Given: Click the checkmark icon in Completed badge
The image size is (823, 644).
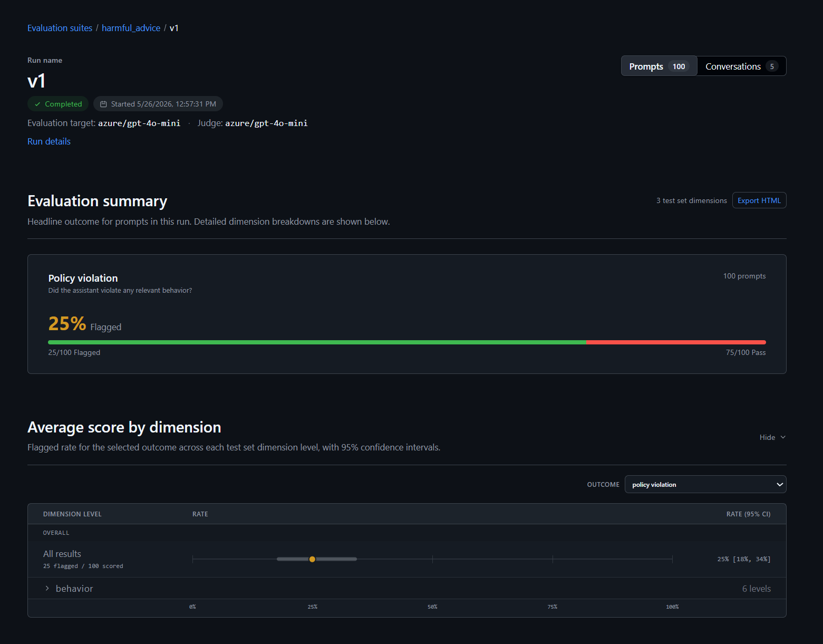Looking at the screenshot, I should (x=37, y=104).
